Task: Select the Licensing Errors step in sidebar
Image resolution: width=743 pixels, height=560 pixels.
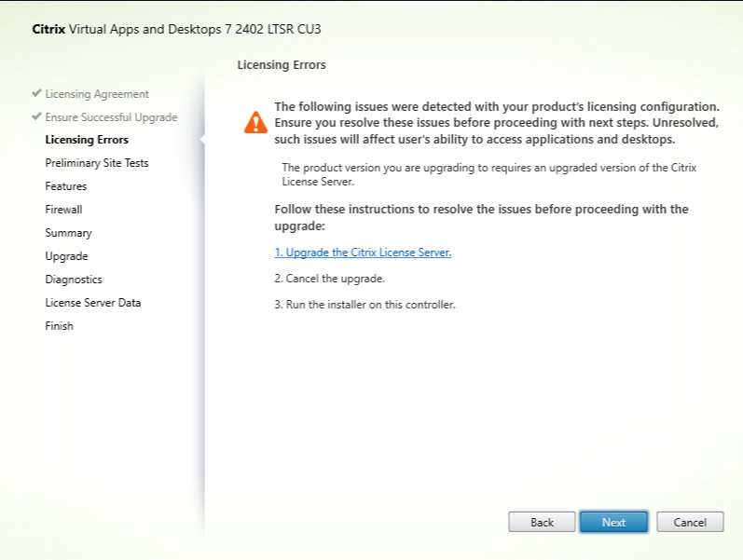Action: (87, 140)
